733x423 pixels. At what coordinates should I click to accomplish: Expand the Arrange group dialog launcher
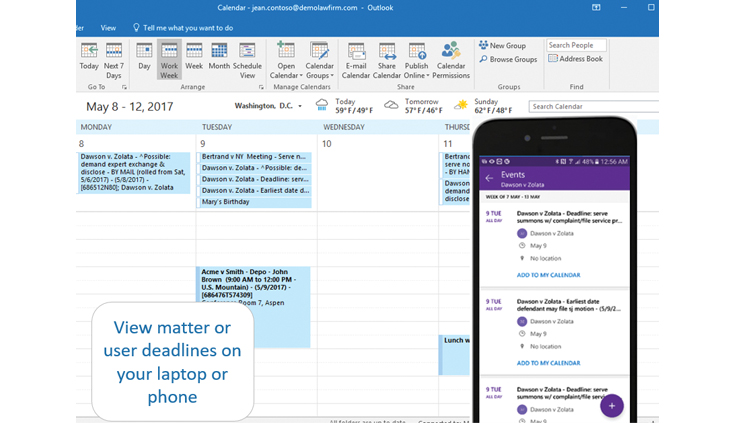[x=261, y=87]
